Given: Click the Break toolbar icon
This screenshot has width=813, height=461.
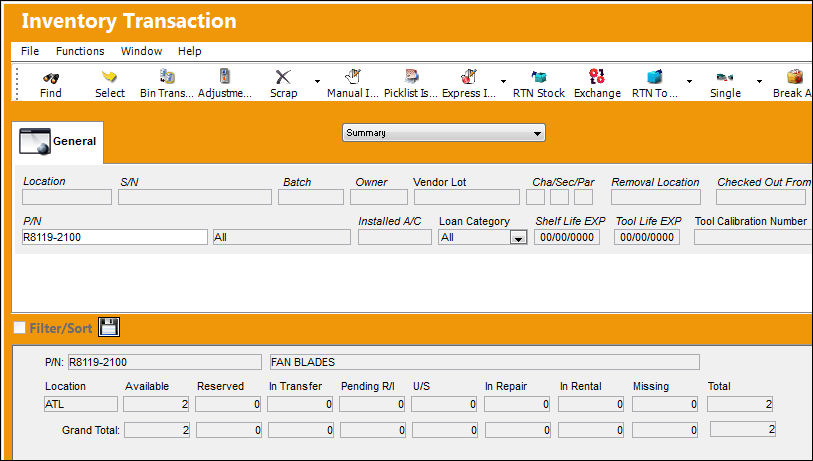Looking at the screenshot, I should click(x=795, y=77).
